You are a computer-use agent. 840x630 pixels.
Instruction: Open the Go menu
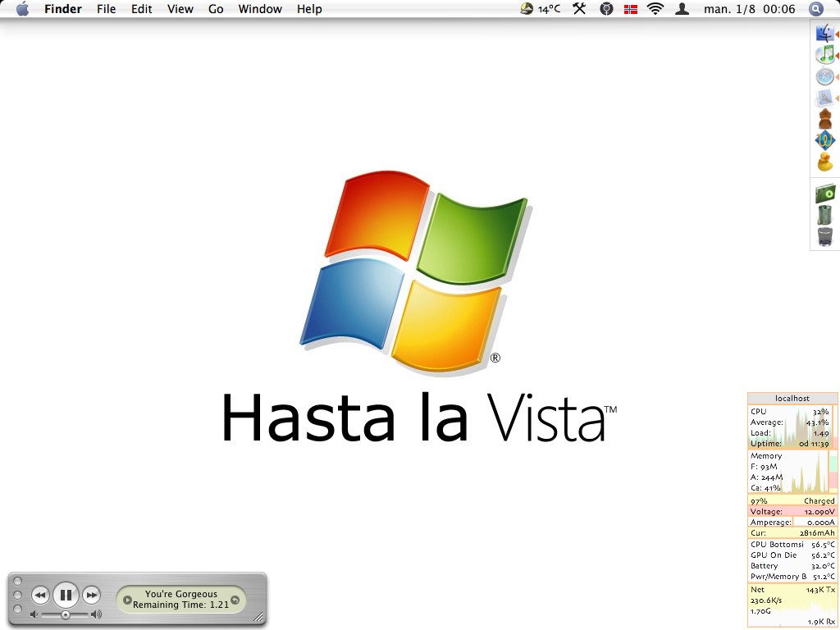pos(216,8)
